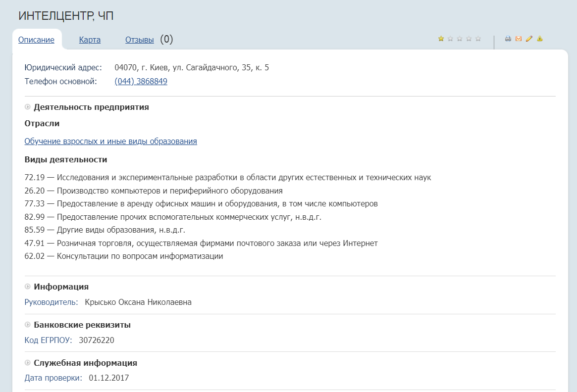Image resolution: width=577 pixels, height=392 pixels.
Task: Click the printer icon to print page
Action: point(508,39)
